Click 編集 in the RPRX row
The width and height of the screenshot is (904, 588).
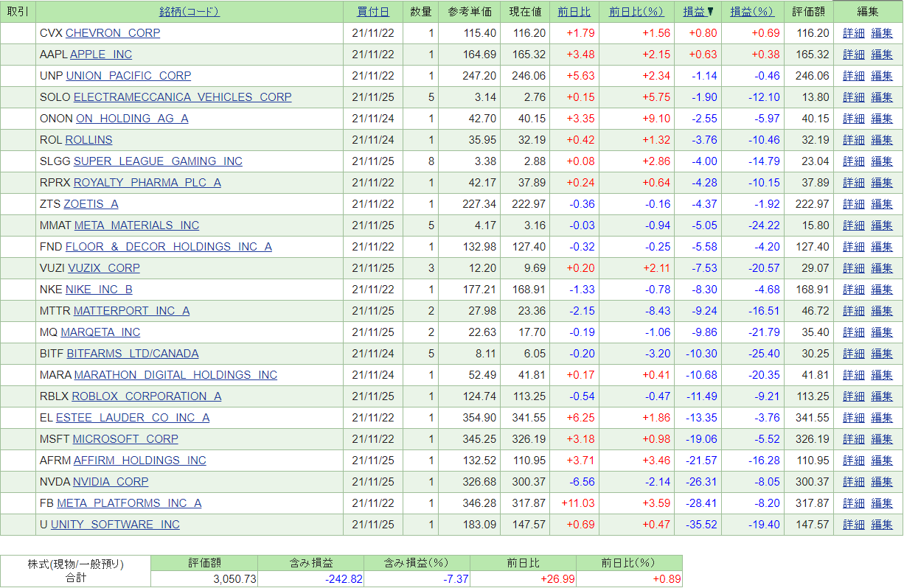tap(882, 183)
